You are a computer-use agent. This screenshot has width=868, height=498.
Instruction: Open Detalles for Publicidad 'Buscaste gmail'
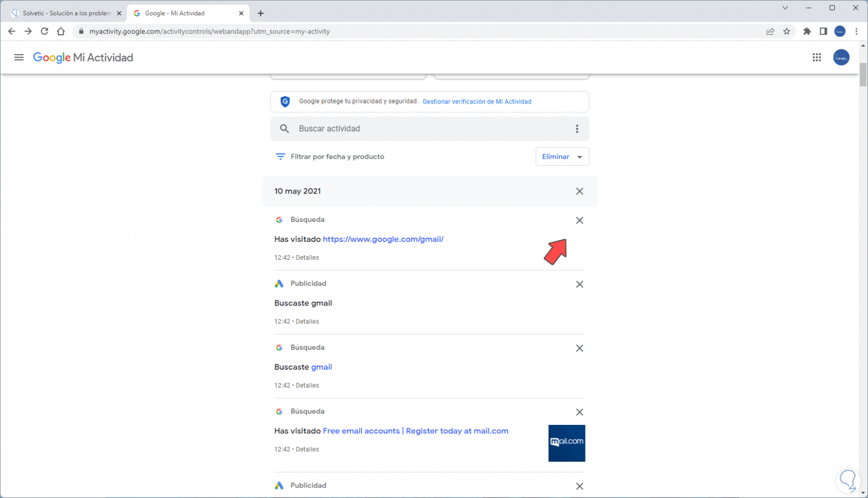click(307, 322)
